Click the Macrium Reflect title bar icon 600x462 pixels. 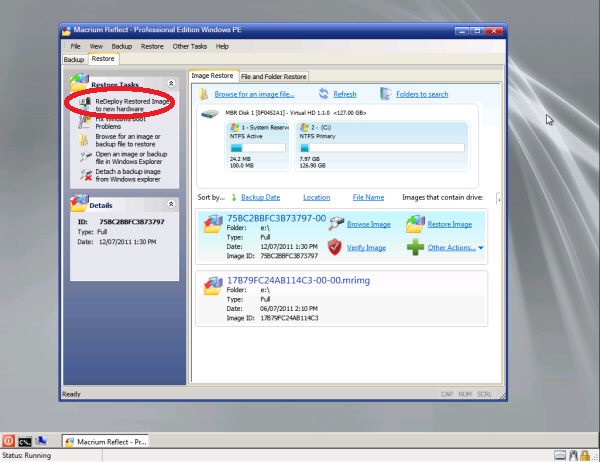click(x=67, y=30)
